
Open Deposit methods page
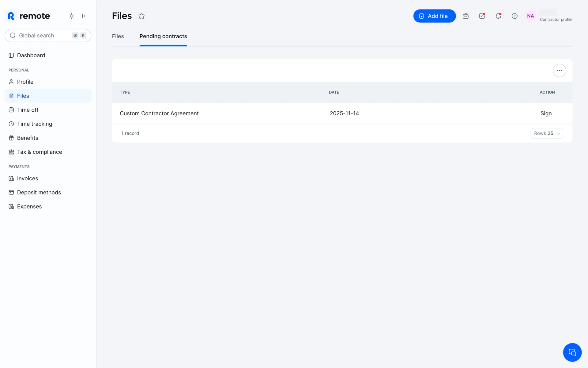[x=39, y=193]
